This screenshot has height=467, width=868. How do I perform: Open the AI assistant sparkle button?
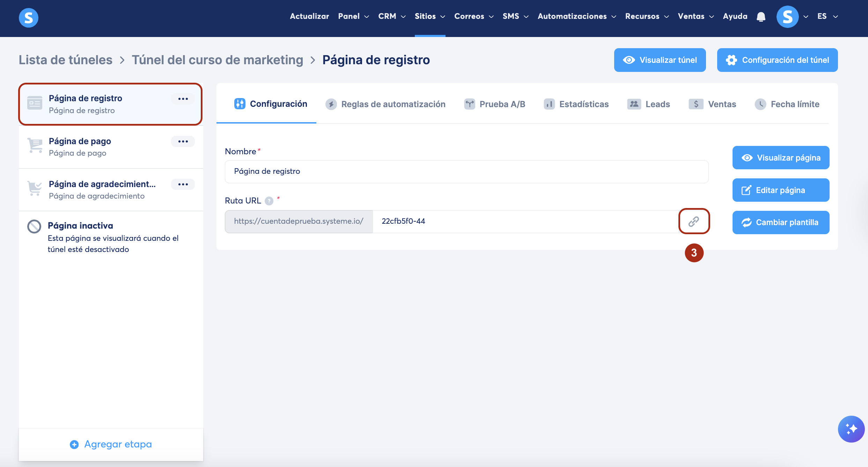(x=851, y=429)
